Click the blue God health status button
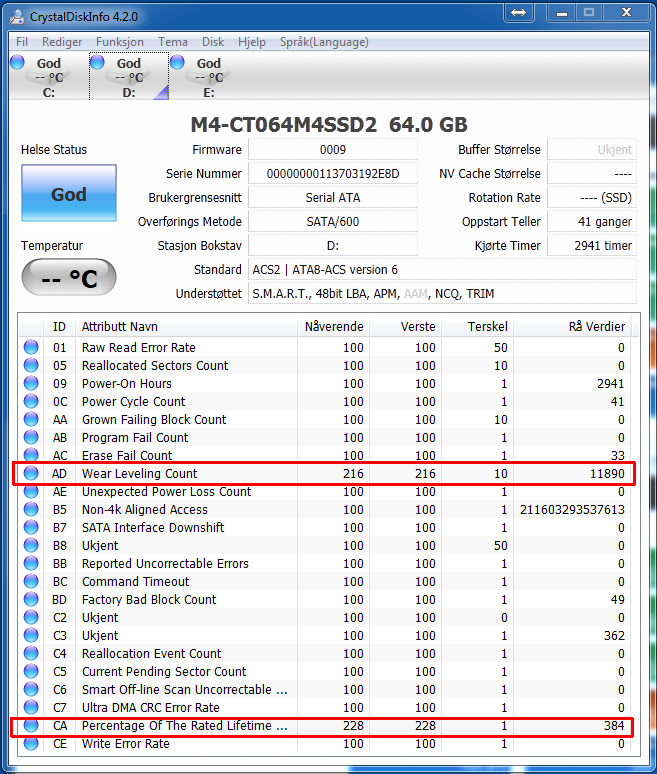Viewport: 657px width, 774px height. click(x=69, y=193)
